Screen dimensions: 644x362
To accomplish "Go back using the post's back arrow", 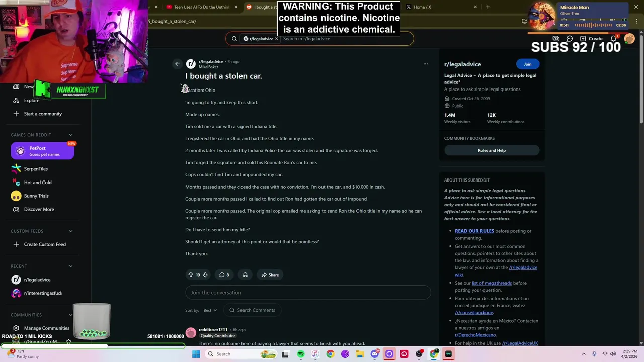I will (177, 64).
